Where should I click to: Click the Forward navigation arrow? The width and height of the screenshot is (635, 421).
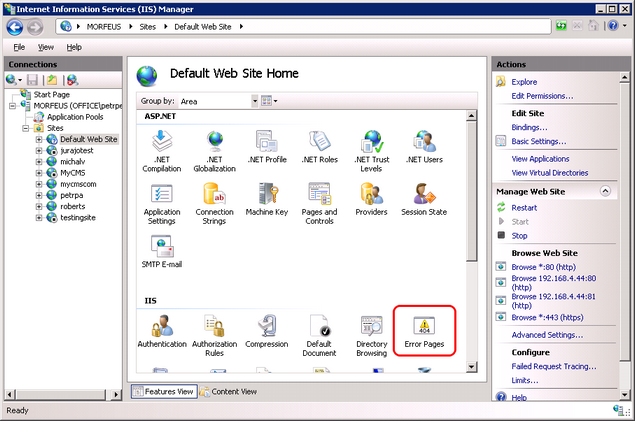(x=35, y=27)
